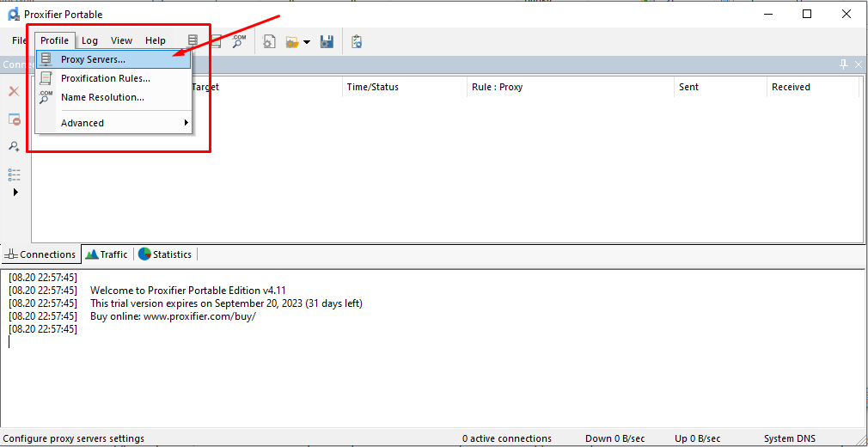
Task: Maximize the Proxifier Portable window
Action: 807,15
